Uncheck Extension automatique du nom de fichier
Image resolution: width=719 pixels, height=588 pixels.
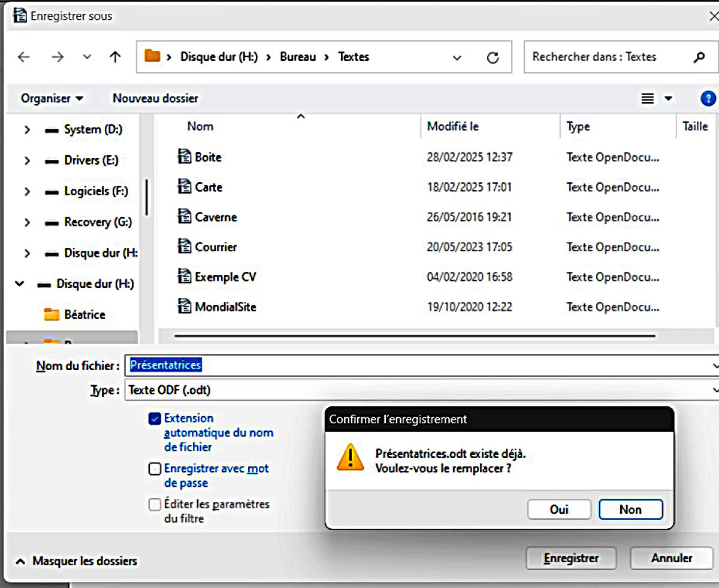[x=155, y=419]
